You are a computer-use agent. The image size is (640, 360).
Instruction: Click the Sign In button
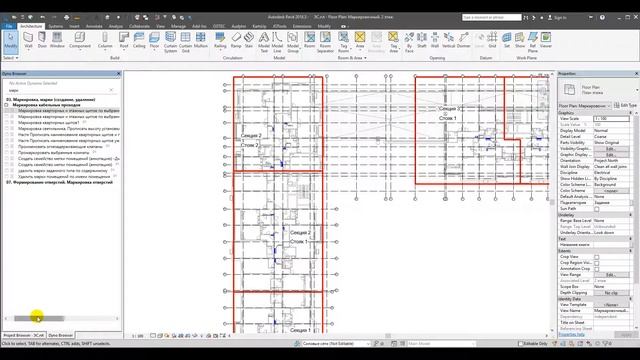[557, 18]
